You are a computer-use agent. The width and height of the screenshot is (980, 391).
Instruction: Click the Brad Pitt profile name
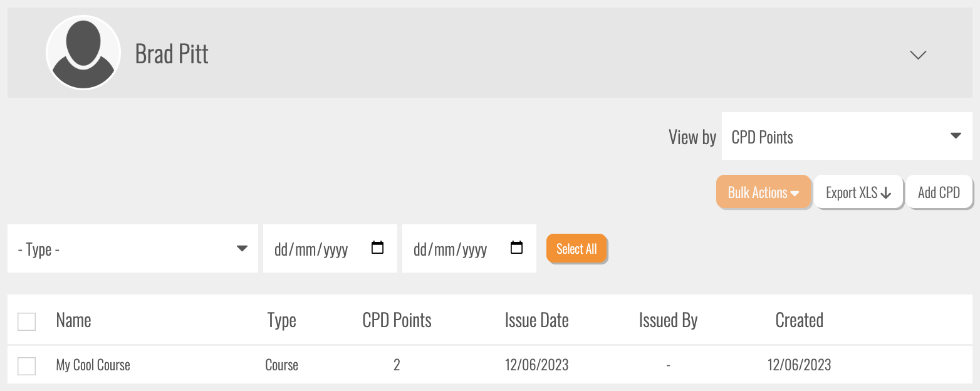coord(172,55)
